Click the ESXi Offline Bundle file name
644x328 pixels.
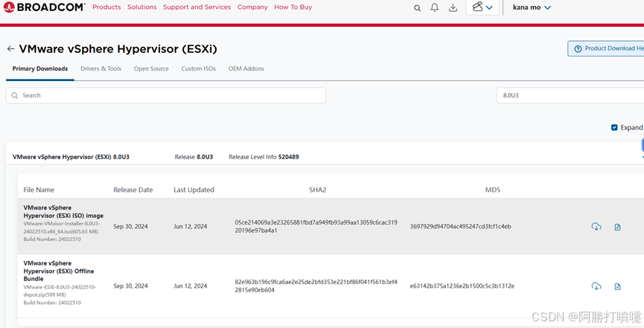tap(58, 271)
